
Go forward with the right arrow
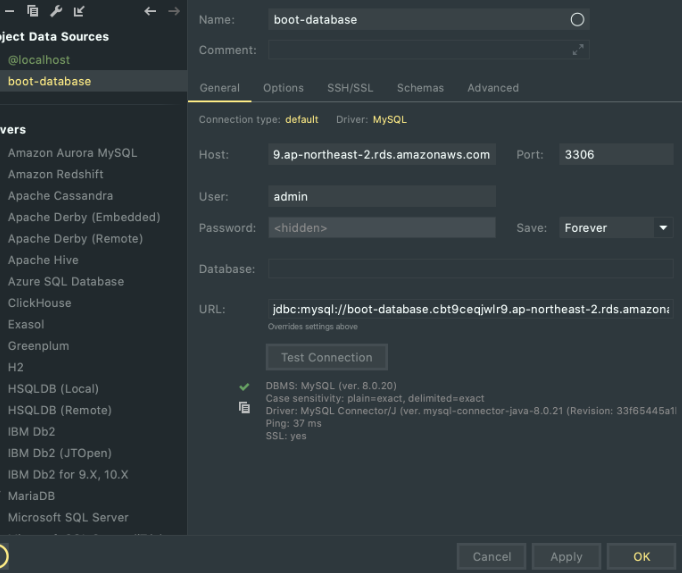pyautogui.click(x=174, y=11)
